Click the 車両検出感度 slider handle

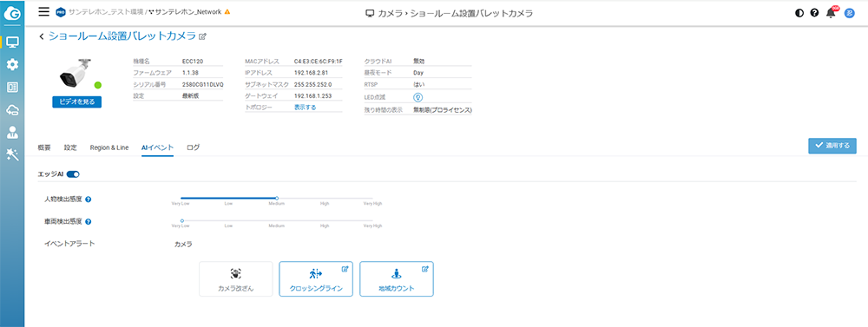tap(181, 221)
